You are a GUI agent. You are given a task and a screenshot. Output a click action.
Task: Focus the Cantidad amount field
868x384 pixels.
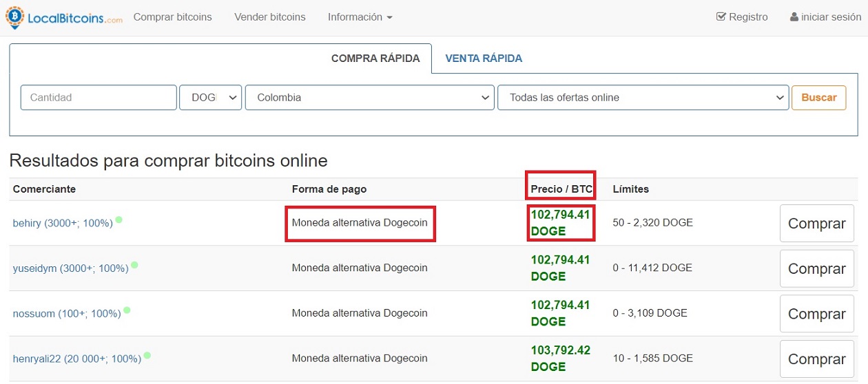(99, 98)
